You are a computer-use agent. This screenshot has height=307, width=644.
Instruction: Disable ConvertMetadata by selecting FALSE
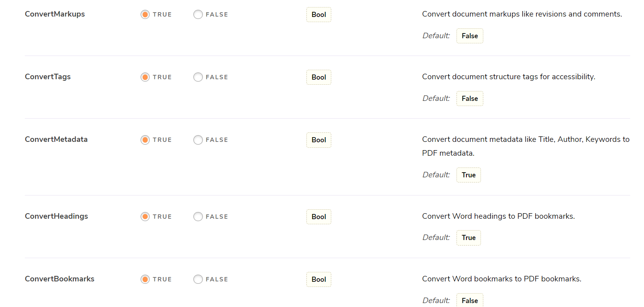[x=198, y=140]
